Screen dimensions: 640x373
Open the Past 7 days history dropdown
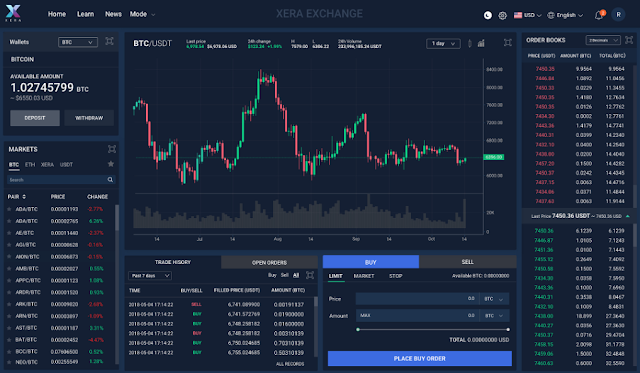(x=150, y=275)
